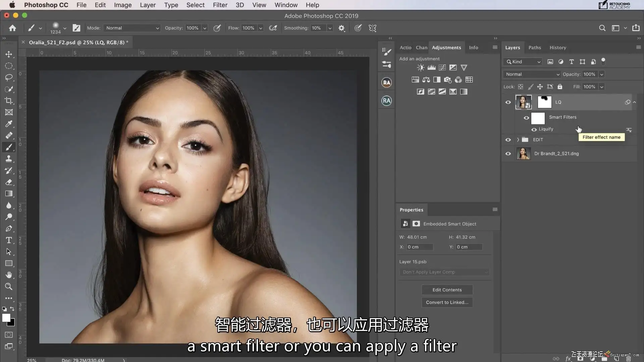Toggle Liquify smart filter visibility
Screen dimensions: 644x362
pyautogui.click(x=534, y=129)
